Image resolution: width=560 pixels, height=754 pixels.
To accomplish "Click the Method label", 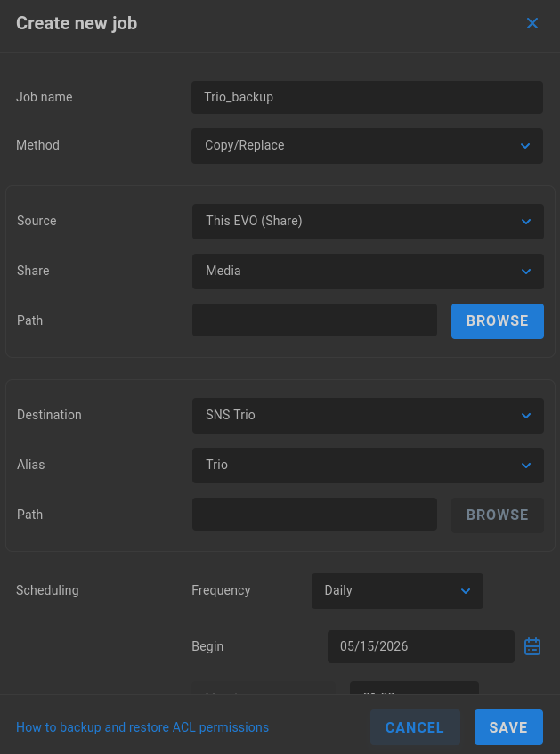I will pyautogui.click(x=37, y=145).
